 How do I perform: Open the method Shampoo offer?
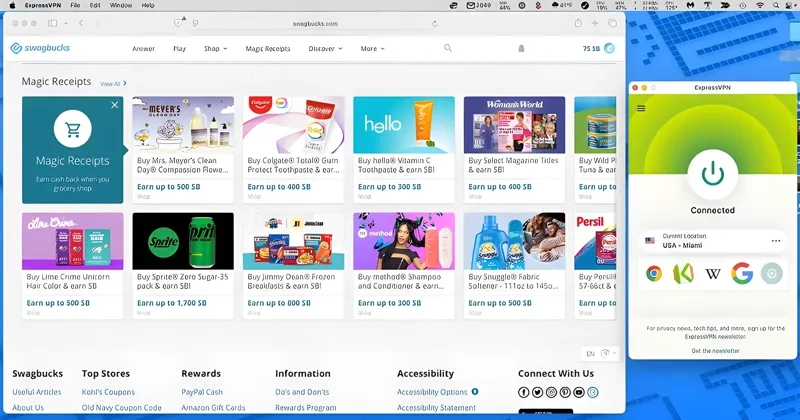pos(404,266)
